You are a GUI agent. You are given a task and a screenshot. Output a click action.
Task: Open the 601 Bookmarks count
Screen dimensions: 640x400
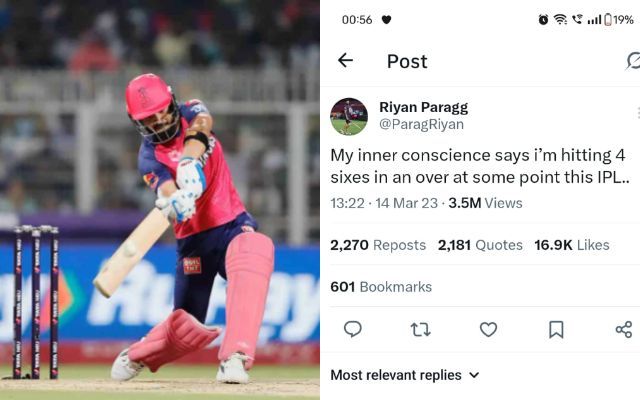(381, 287)
